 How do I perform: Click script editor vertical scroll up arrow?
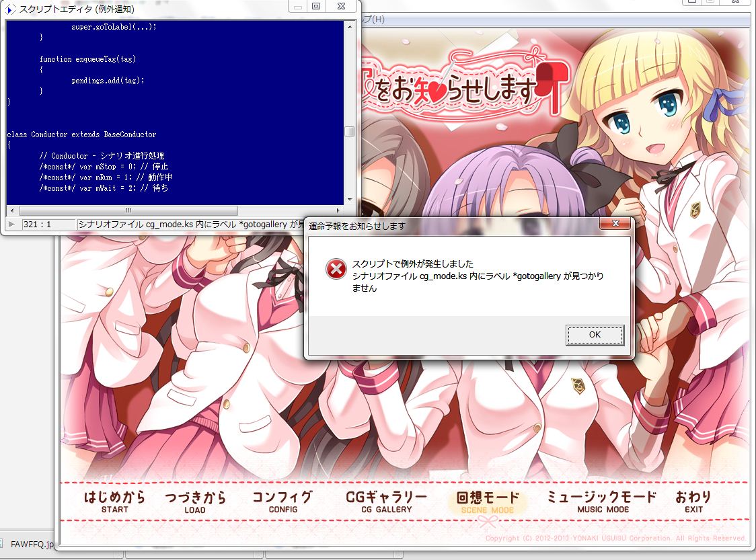[x=350, y=27]
